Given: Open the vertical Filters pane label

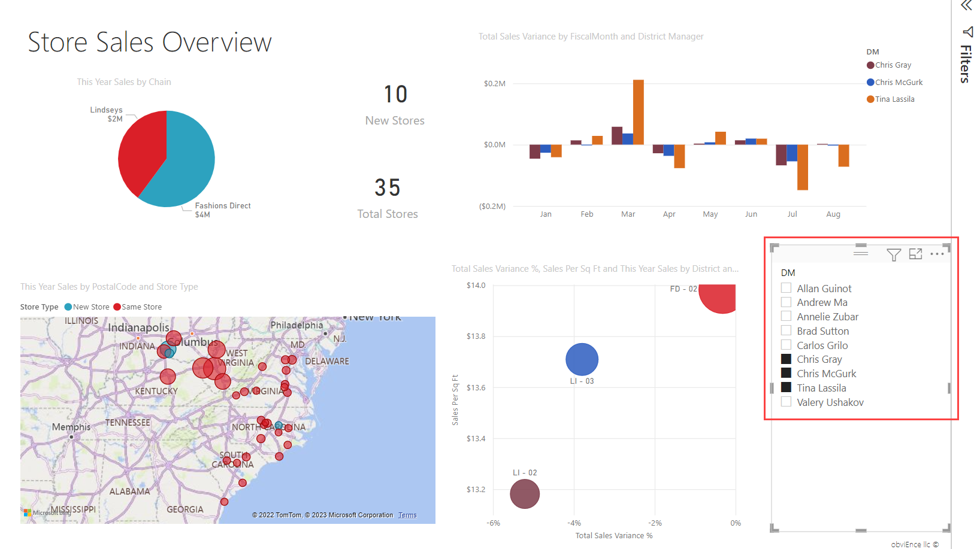Looking at the screenshot, I should 966,63.
